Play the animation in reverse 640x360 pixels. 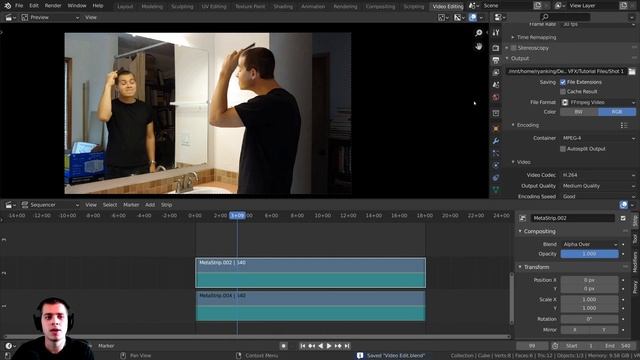320,346
